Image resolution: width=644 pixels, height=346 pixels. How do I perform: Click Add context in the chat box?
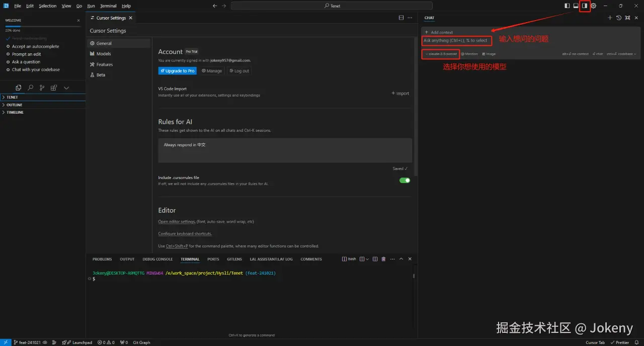pyautogui.click(x=439, y=32)
